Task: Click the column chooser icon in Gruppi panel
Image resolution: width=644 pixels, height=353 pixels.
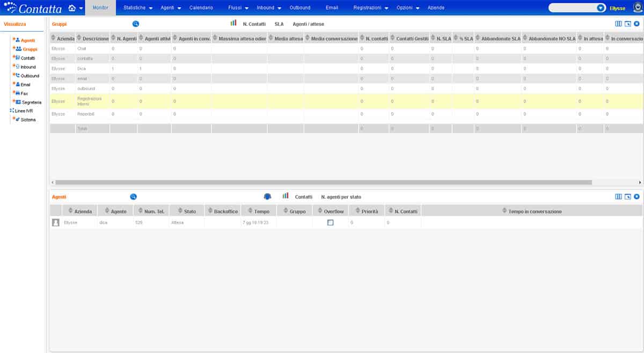Action: coord(618,24)
